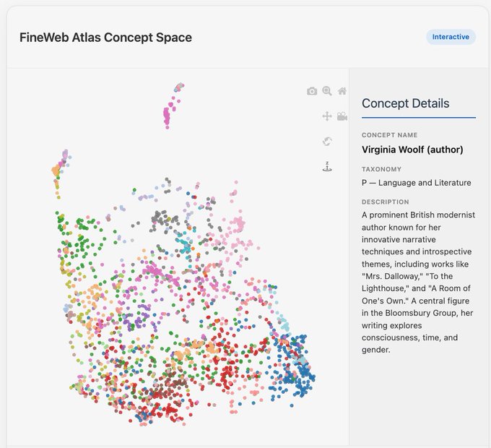Click the isolated pink cluster at plot top

click(168, 112)
